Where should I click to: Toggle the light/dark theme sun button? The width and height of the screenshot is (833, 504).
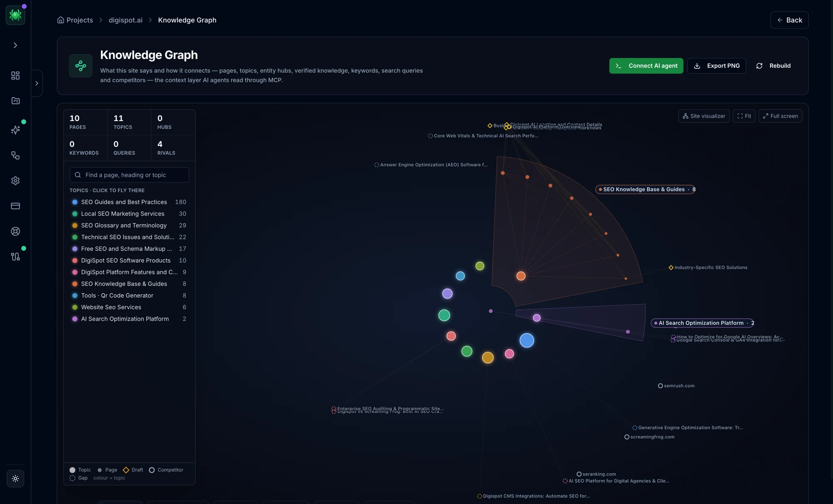point(15,479)
